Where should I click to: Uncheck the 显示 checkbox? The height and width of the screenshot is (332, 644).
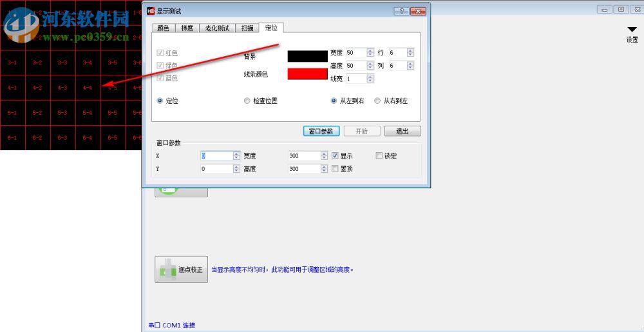(335, 156)
